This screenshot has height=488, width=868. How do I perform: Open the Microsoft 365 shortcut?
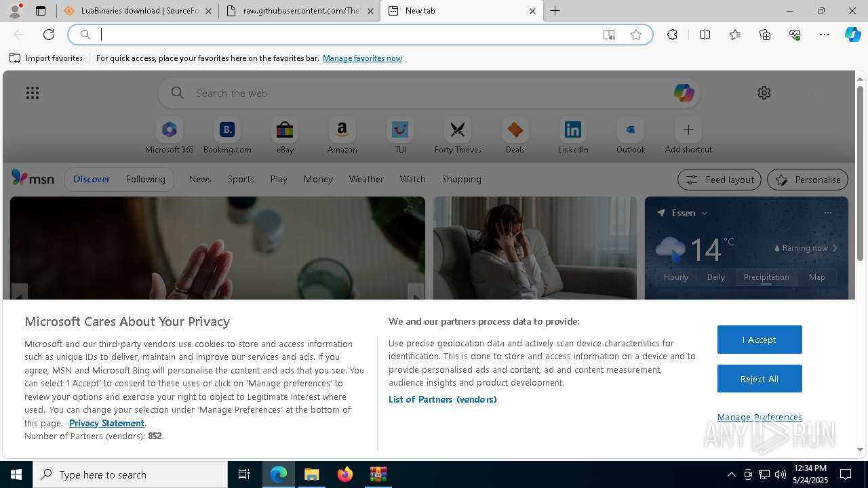(170, 136)
